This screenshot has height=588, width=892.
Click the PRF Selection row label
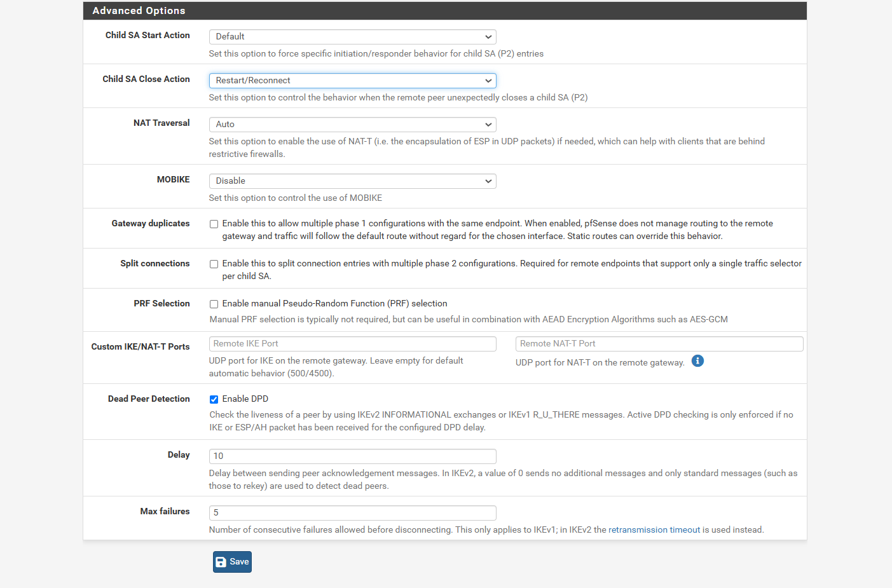click(x=161, y=304)
